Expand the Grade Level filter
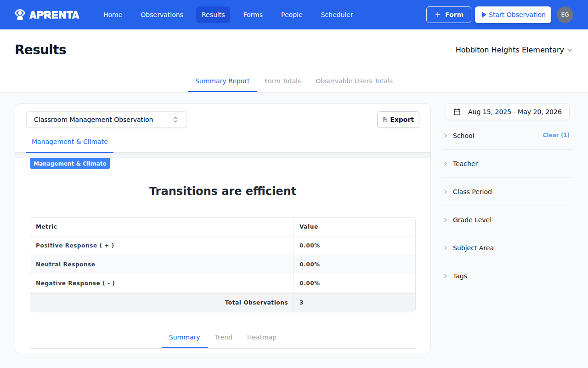The height and width of the screenshot is (368, 588). pos(445,220)
